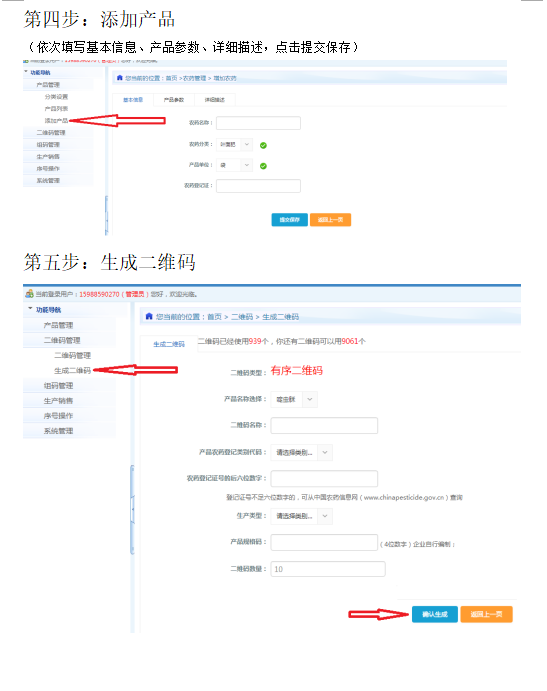547x691 pixels.
Task: Collapse the upper 功能导航 triangle
Action: click(x=26, y=71)
